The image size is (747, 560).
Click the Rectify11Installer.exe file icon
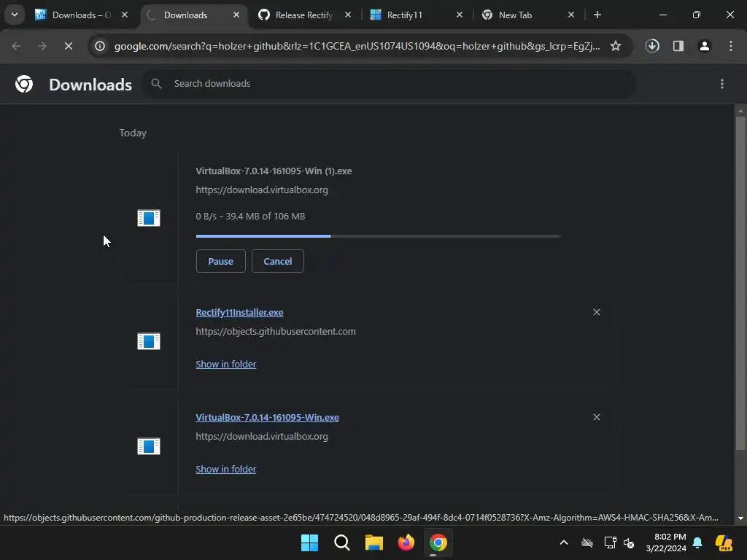click(x=149, y=341)
